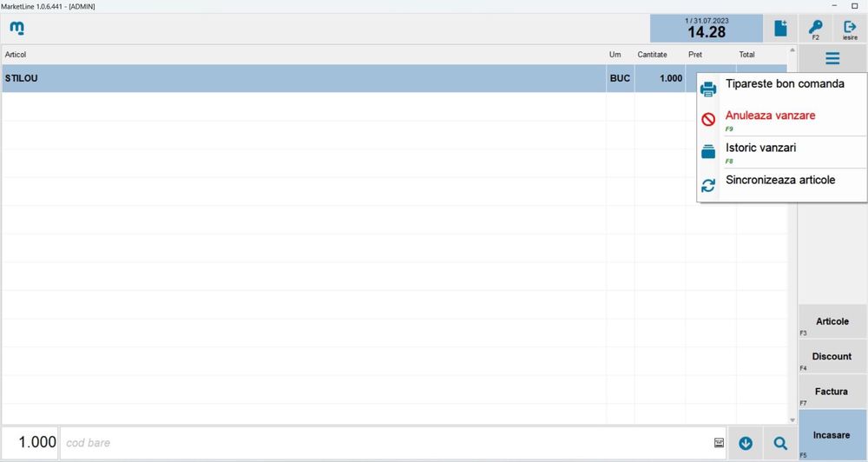This screenshot has width=868, height=462.
Task: Click the Total column header
Action: pyautogui.click(x=746, y=55)
